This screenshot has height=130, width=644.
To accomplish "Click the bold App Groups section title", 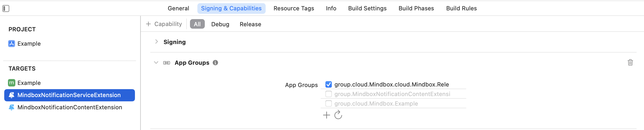I will [192, 63].
